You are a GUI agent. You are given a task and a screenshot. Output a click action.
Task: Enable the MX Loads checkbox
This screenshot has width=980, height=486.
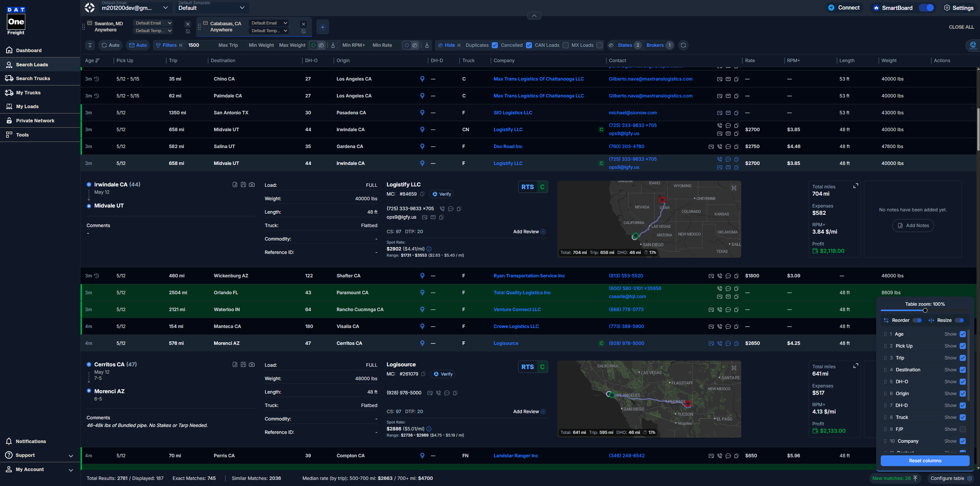click(x=599, y=45)
